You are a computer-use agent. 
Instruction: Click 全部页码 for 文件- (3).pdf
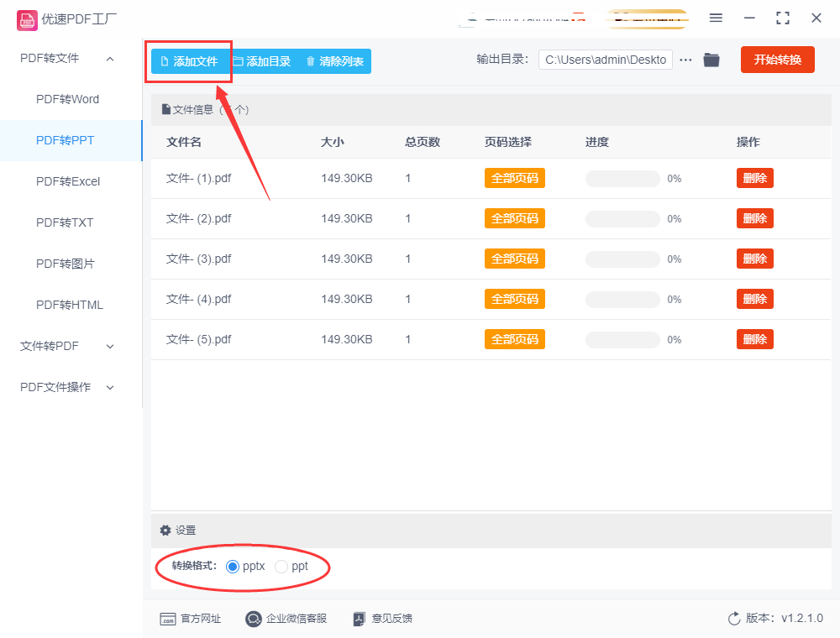coord(515,259)
